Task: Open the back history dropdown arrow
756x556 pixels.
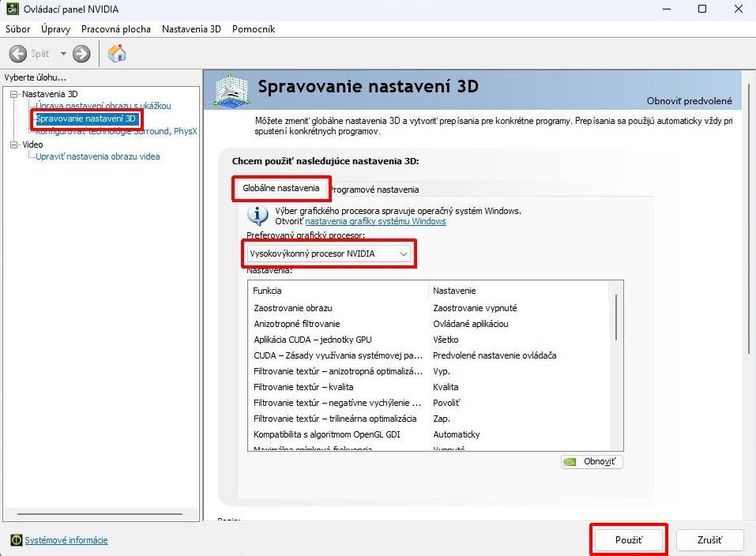Action: click(x=63, y=54)
